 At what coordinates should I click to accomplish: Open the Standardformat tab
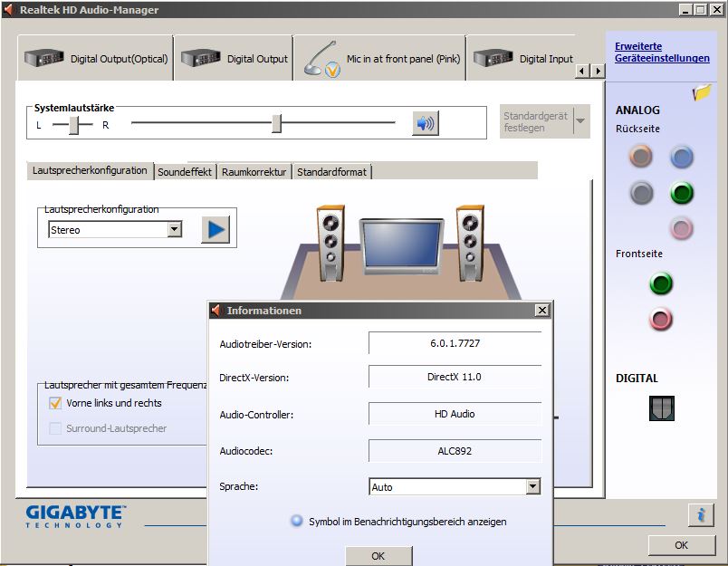tap(332, 172)
